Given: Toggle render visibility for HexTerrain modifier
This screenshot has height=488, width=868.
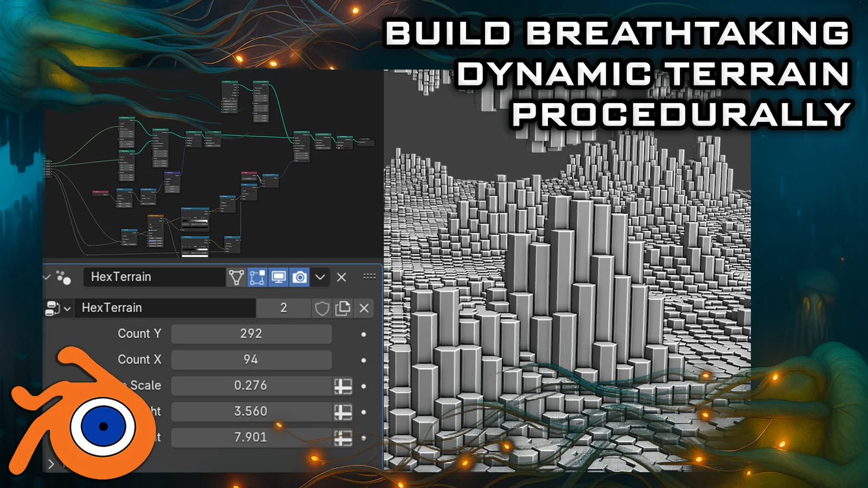Looking at the screenshot, I should tap(299, 277).
